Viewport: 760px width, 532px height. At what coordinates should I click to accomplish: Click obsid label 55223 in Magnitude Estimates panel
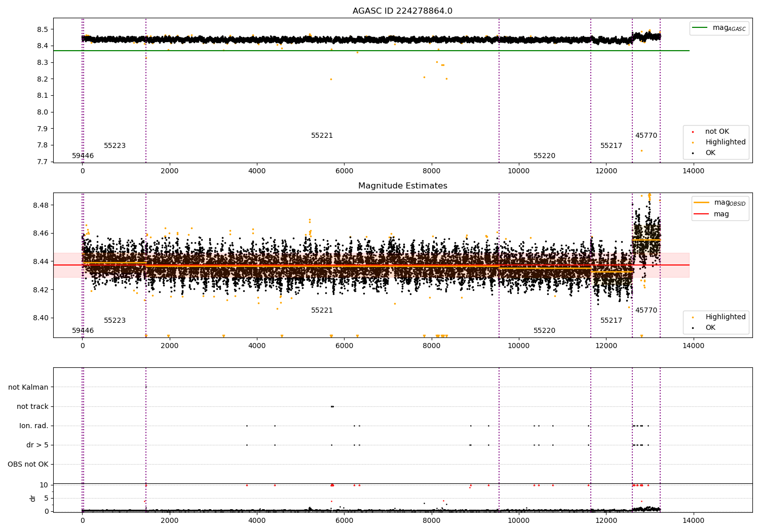pyautogui.click(x=115, y=321)
